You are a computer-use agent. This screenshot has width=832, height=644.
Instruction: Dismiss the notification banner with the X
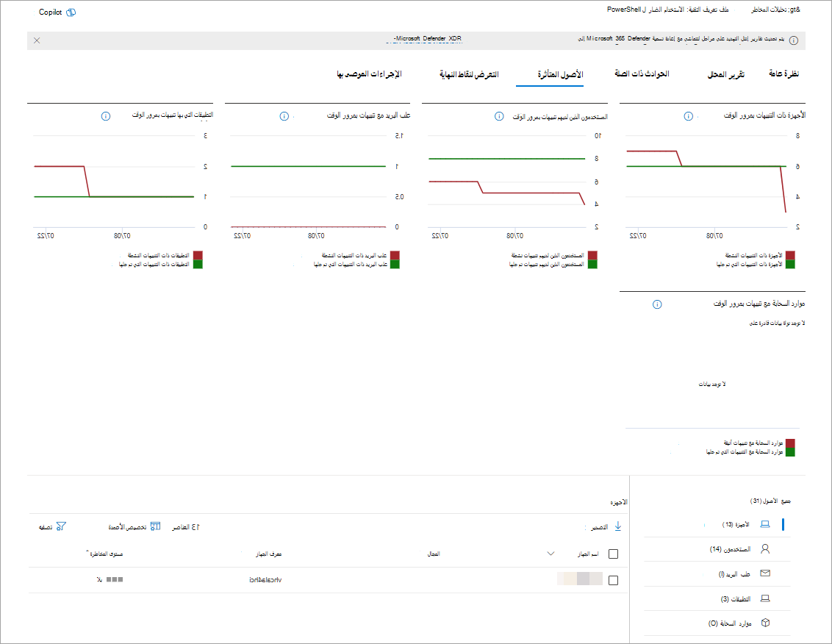point(37,40)
